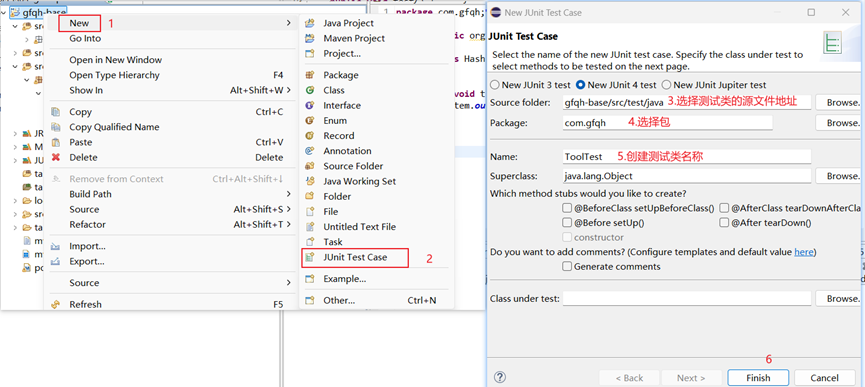Click the File icon in New submenu

pos(310,211)
